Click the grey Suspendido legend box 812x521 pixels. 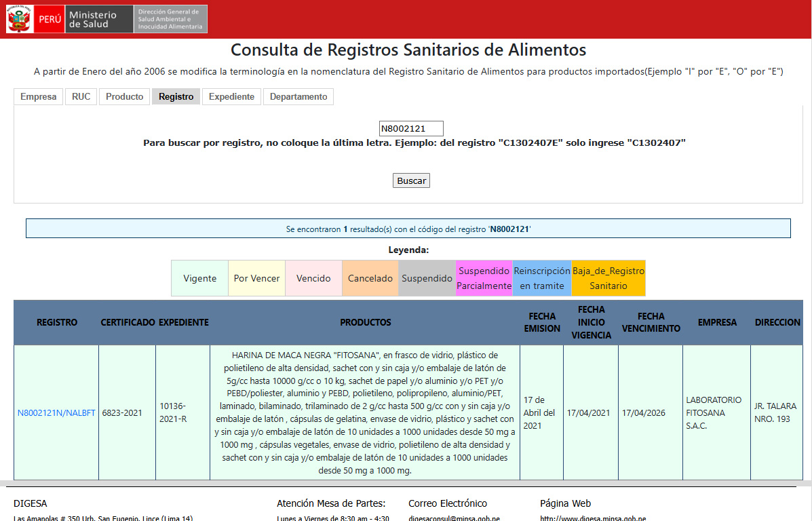[x=427, y=278]
